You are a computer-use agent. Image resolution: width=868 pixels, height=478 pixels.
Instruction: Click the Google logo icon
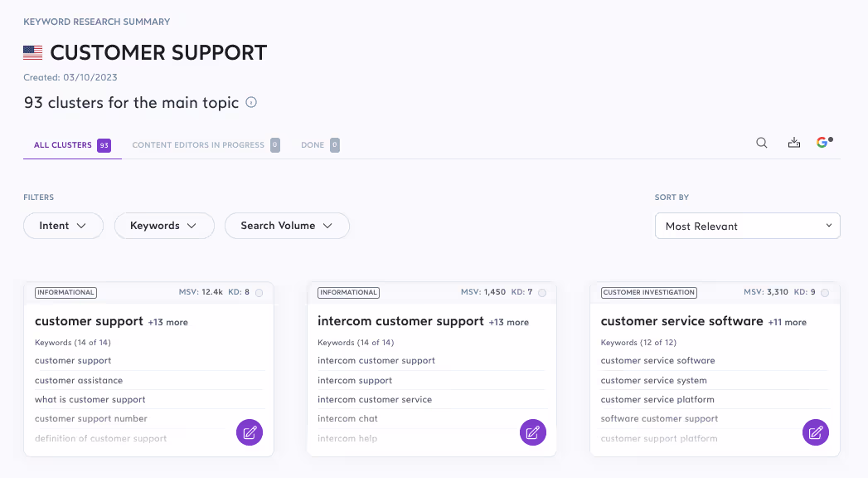(x=824, y=143)
